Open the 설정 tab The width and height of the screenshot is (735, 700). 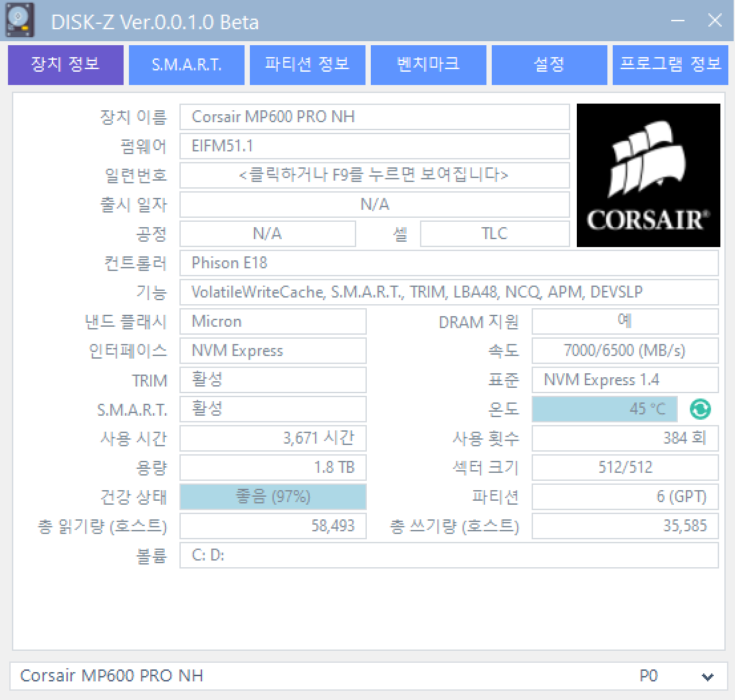[550, 65]
